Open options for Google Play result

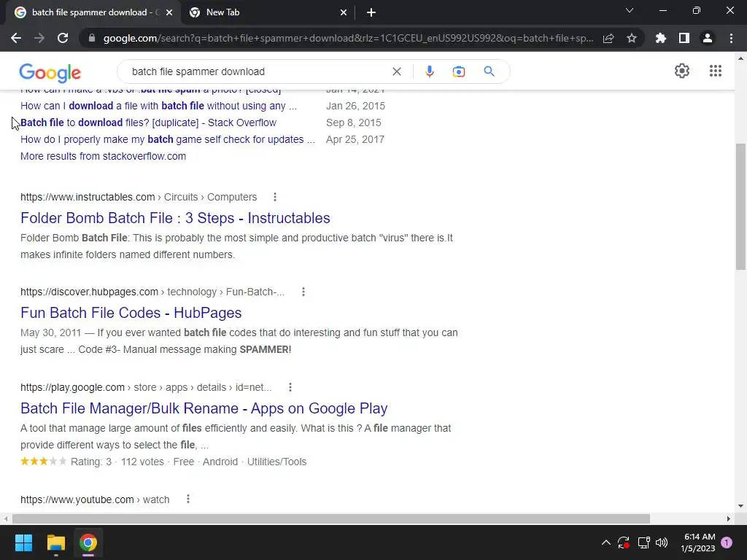pos(290,387)
